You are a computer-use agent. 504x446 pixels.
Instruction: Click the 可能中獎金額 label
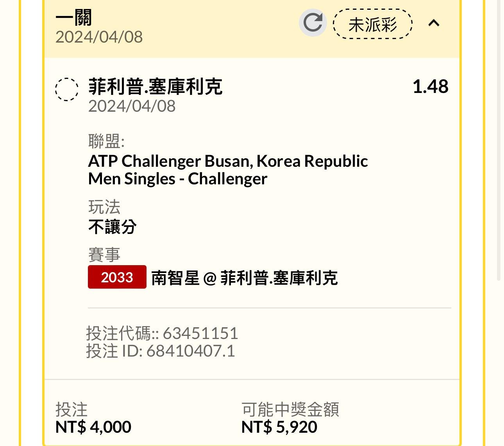click(x=290, y=409)
